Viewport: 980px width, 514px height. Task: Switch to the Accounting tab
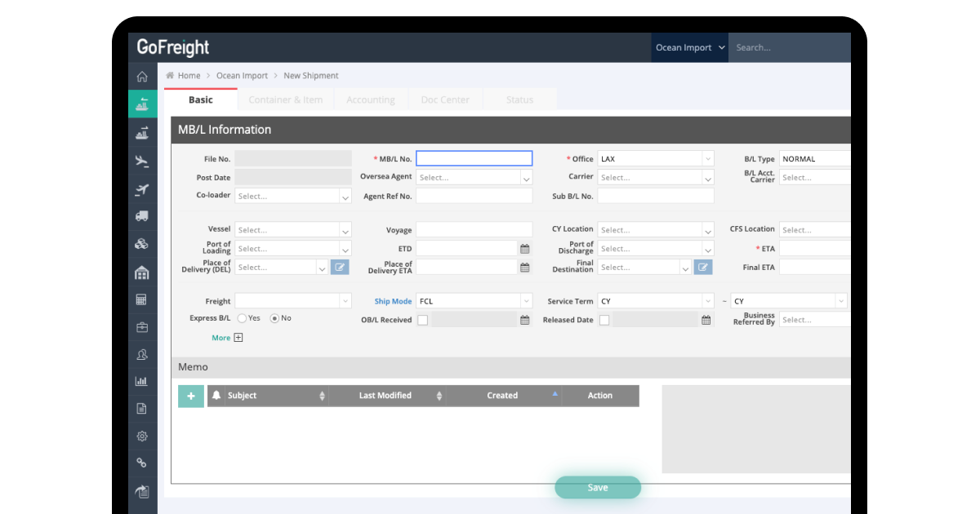[371, 100]
